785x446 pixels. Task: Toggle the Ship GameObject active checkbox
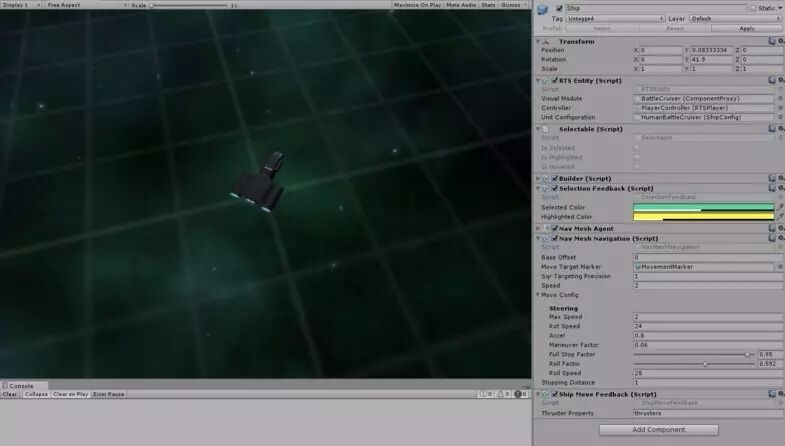pyautogui.click(x=559, y=8)
